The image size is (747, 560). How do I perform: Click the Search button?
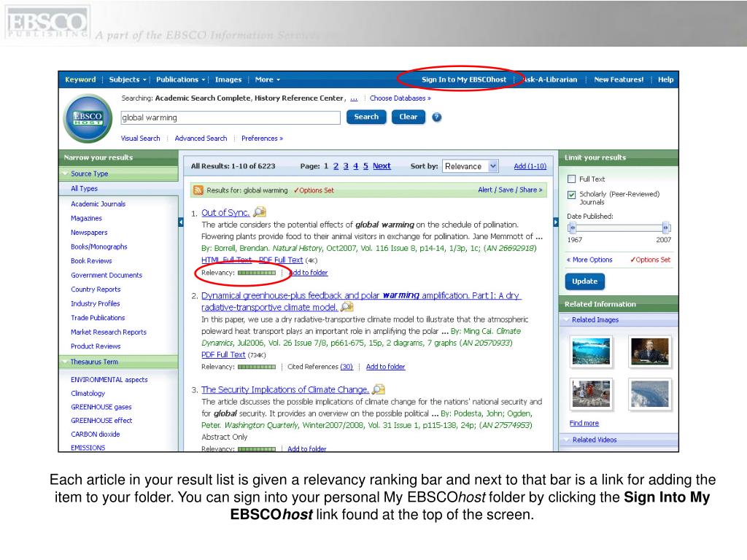[x=366, y=117]
